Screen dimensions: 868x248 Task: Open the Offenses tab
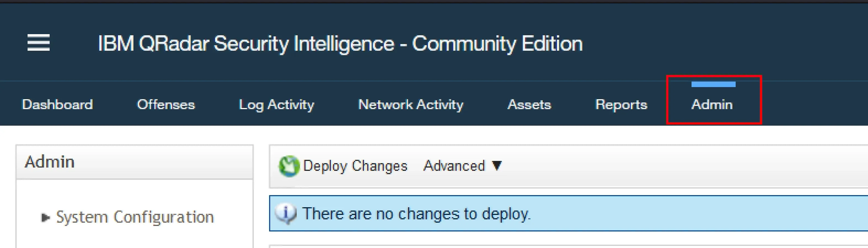[166, 104]
